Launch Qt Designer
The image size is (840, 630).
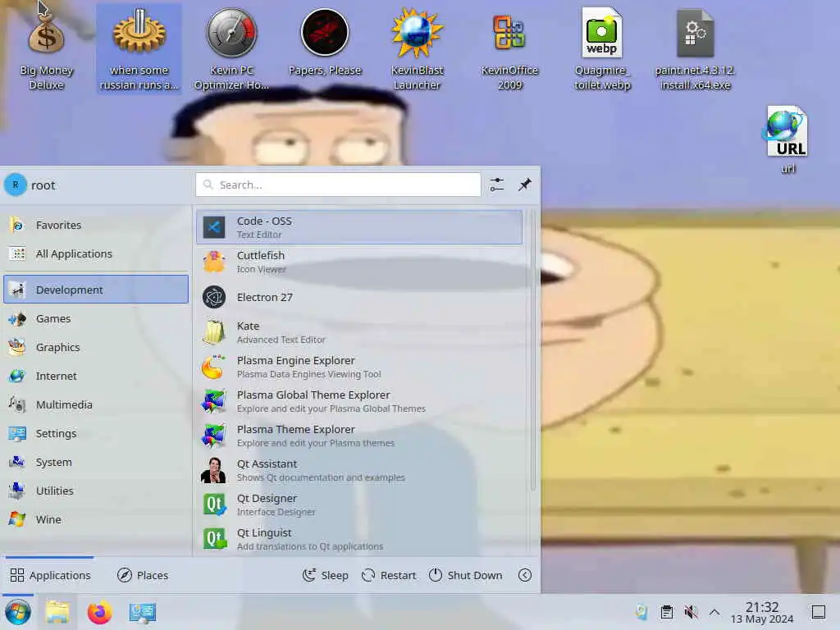pyautogui.click(x=359, y=504)
